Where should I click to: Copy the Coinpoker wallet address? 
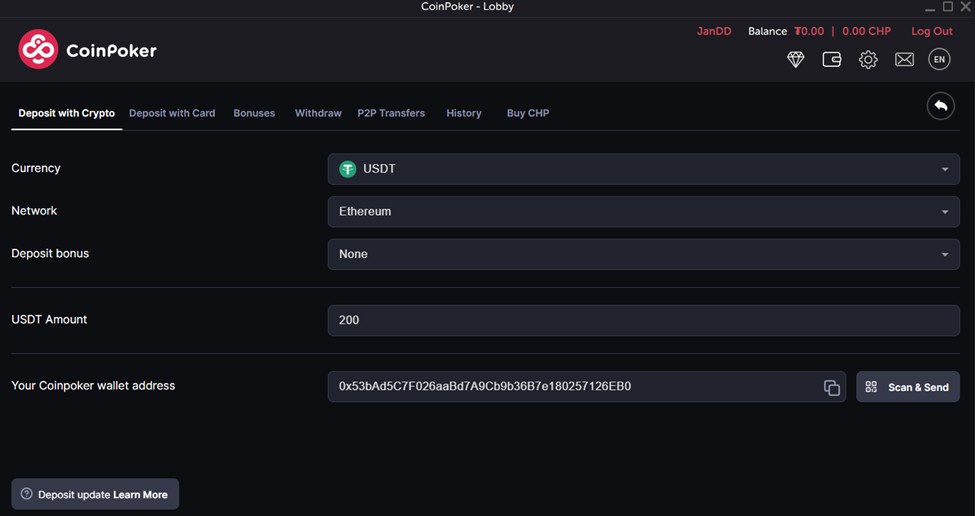pyautogui.click(x=831, y=388)
